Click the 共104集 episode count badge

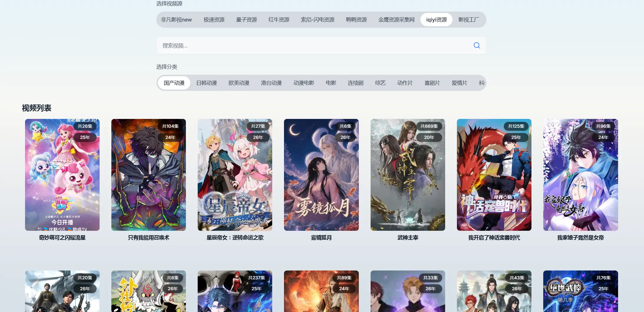[170, 126]
